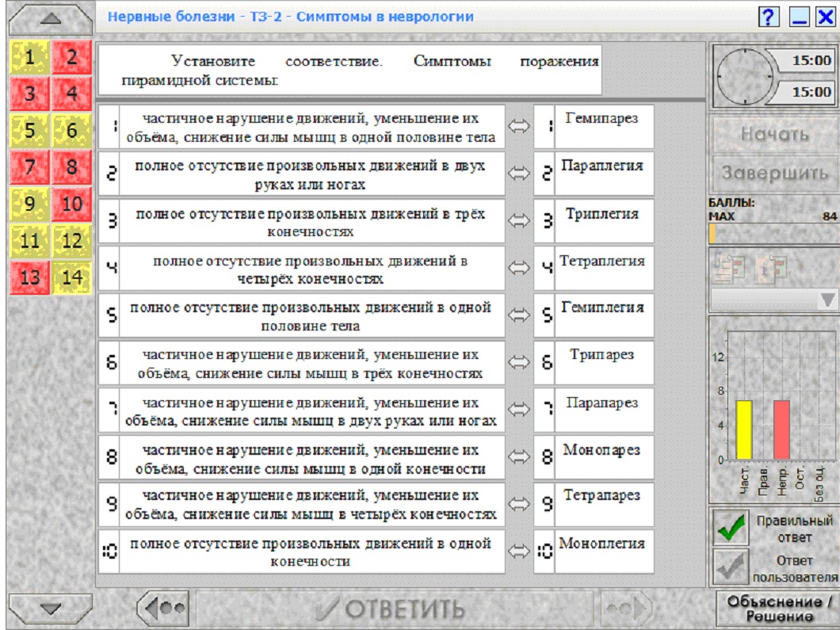Click the Начать button
Image resolution: width=840 pixels, height=630 pixels.
click(x=774, y=134)
